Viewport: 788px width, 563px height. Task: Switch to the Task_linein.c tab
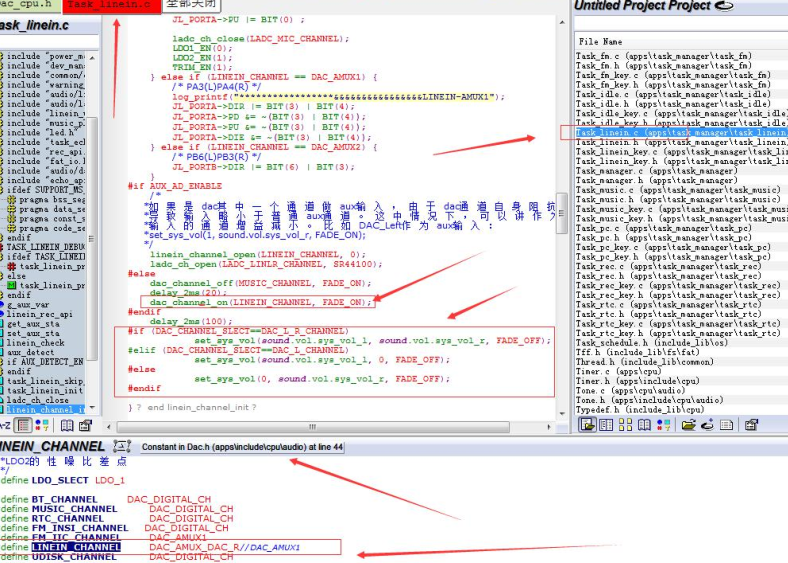112,5
